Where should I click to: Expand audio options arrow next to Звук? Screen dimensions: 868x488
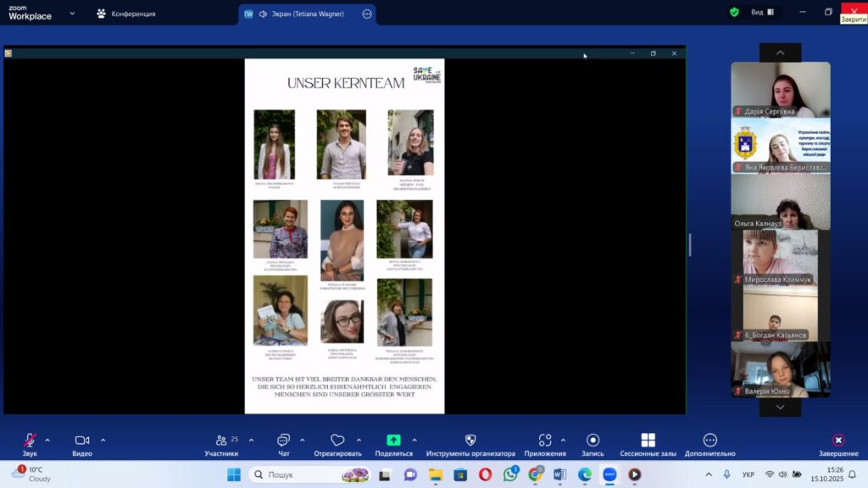click(x=47, y=440)
